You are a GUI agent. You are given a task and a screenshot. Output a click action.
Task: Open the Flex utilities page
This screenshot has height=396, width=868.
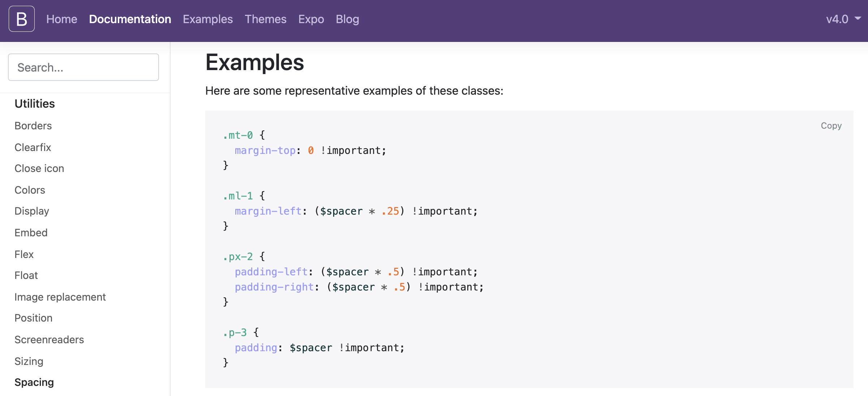pyautogui.click(x=24, y=254)
